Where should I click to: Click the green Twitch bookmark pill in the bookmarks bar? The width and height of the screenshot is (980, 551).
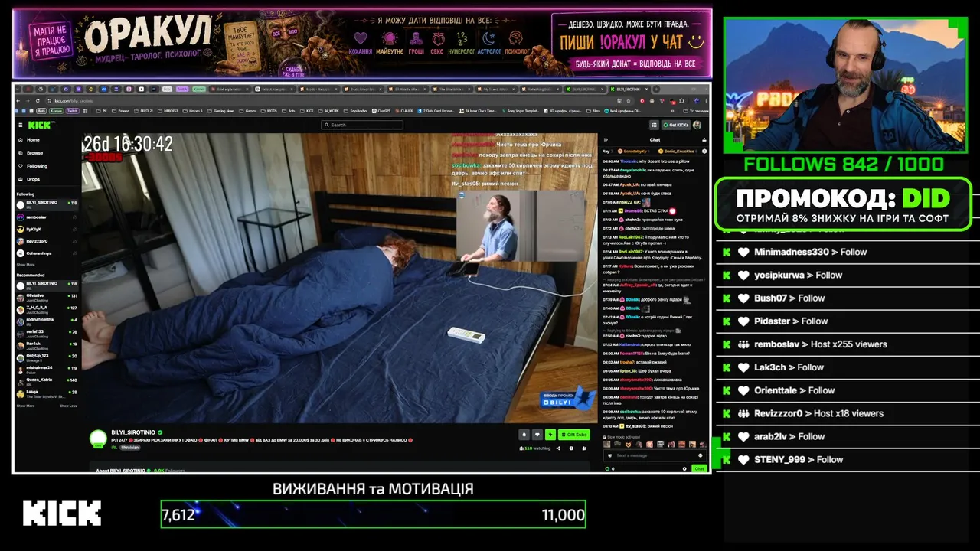coord(72,111)
